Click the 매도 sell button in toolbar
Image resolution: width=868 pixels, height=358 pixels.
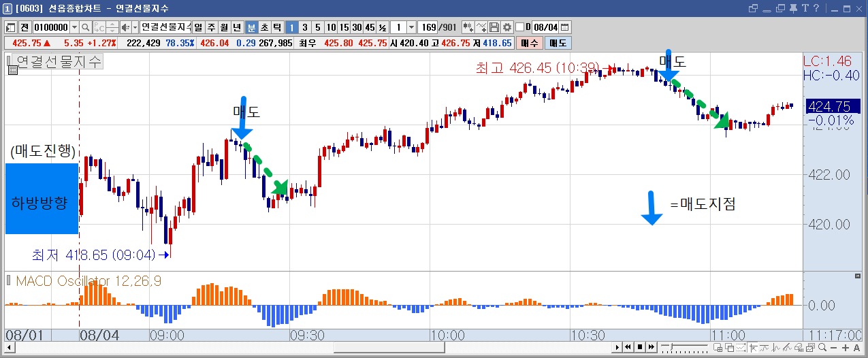coord(558,42)
